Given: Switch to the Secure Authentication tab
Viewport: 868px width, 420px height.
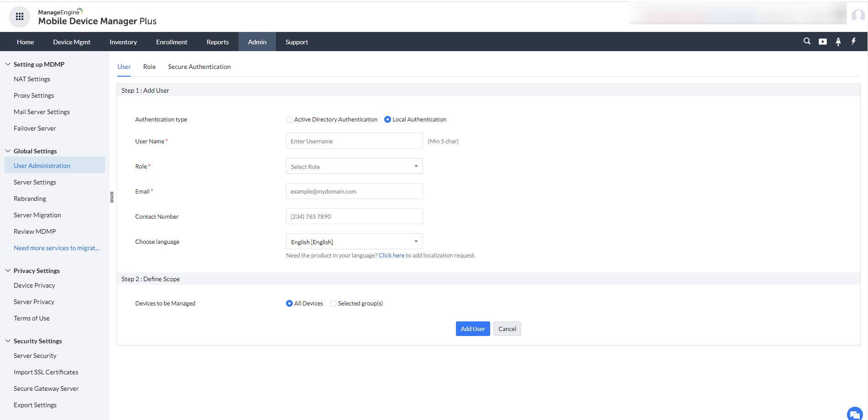Looking at the screenshot, I should pos(199,67).
